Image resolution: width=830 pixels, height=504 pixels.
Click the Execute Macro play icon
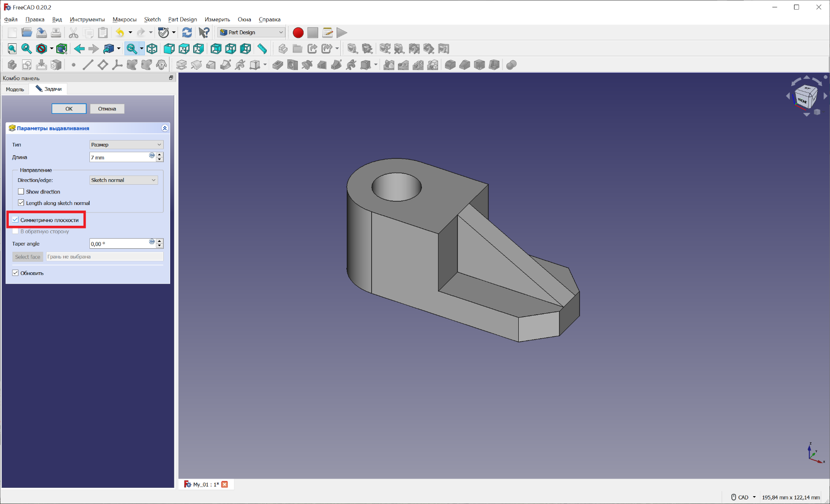pos(342,33)
